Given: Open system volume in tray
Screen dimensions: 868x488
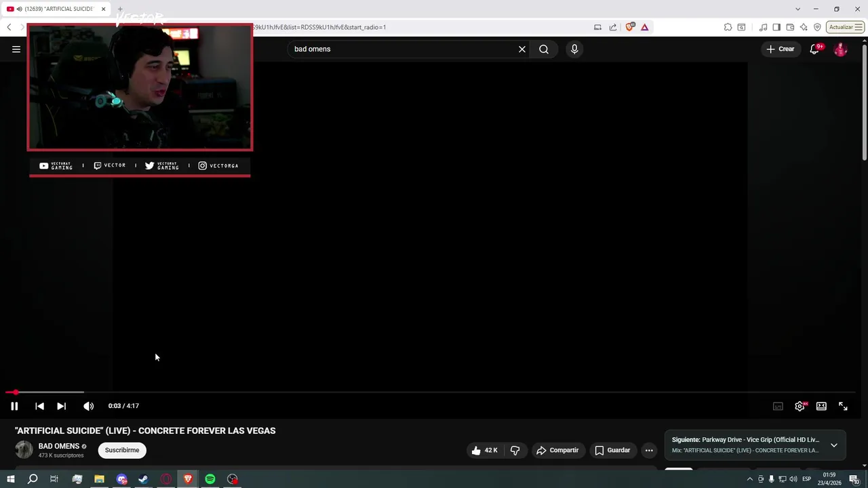Looking at the screenshot, I should coord(793,479).
